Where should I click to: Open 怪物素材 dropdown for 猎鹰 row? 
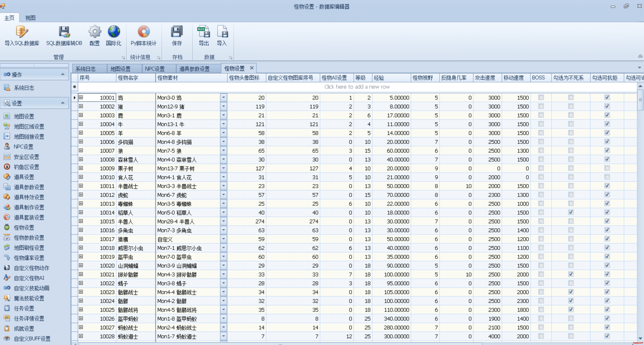click(223, 239)
